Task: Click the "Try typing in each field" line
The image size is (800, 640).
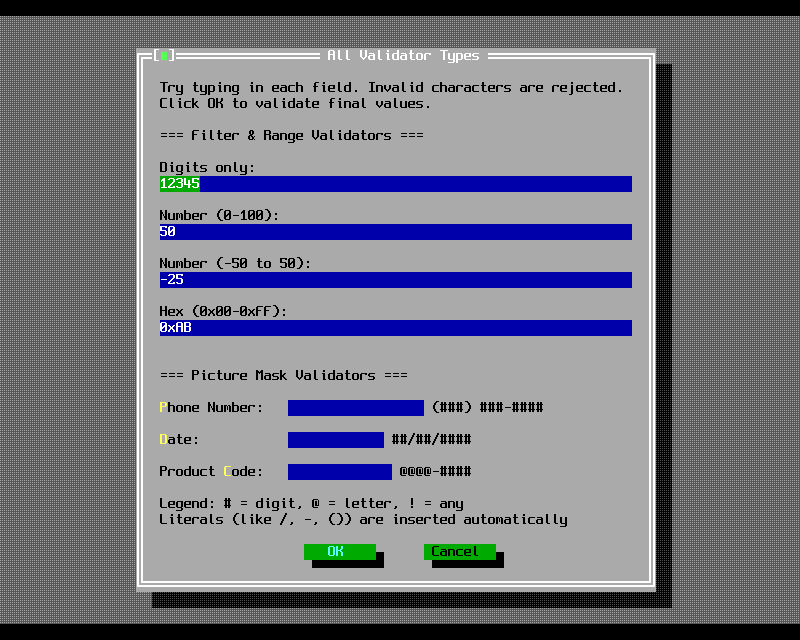Action: [391, 88]
